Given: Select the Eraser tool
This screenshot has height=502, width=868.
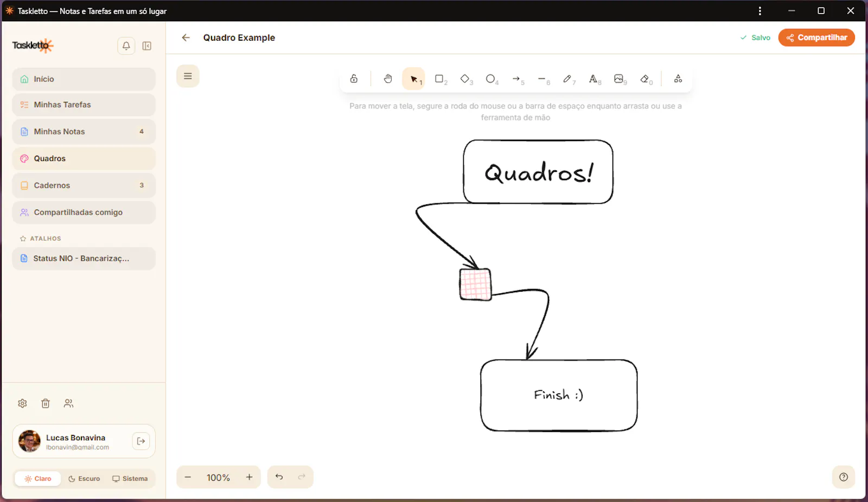Looking at the screenshot, I should coord(645,79).
